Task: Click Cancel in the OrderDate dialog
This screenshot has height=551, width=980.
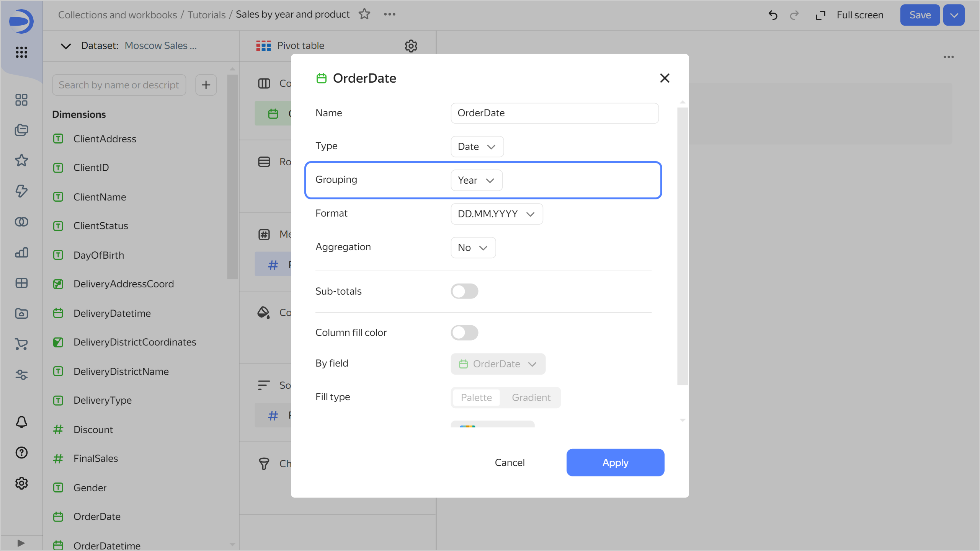Action: pyautogui.click(x=510, y=463)
